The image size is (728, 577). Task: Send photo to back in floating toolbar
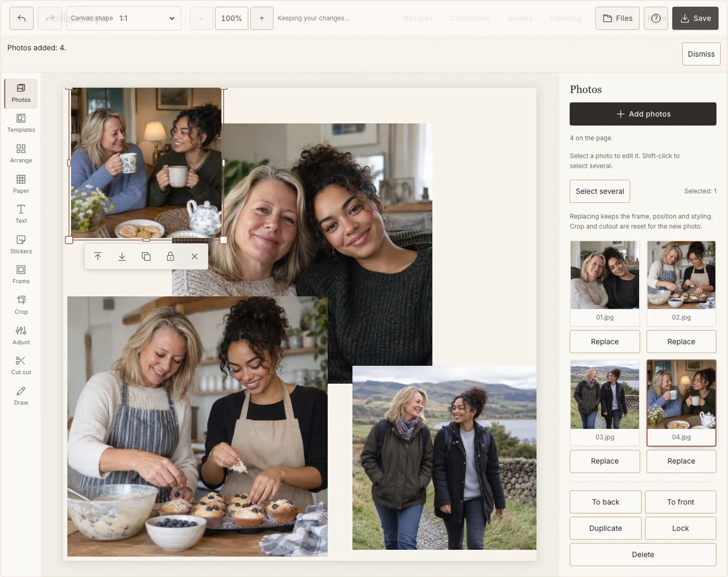[x=122, y=256]
